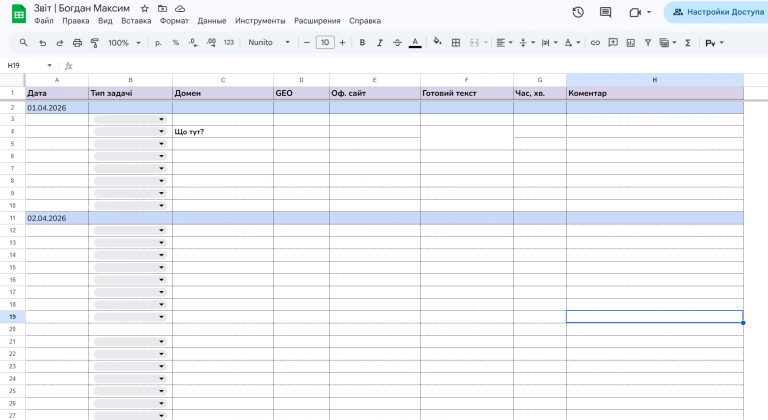Open version history clock icon
The image size is (768, 420).
(578, 12)
